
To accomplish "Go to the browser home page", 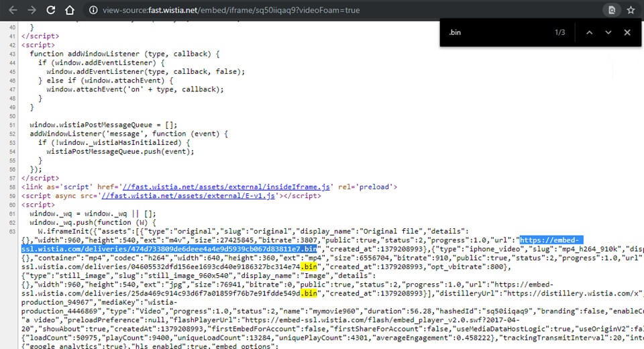I will pyautogui.click(x=70, y=10).
